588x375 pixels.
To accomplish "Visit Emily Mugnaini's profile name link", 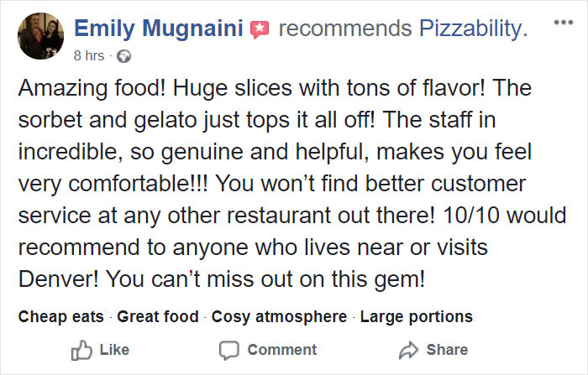I will (x=159, y=29).
